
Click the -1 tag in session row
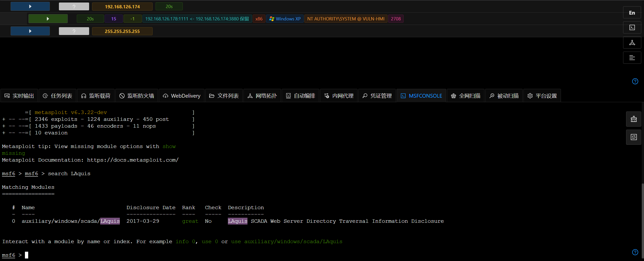[x=132, y=19]
